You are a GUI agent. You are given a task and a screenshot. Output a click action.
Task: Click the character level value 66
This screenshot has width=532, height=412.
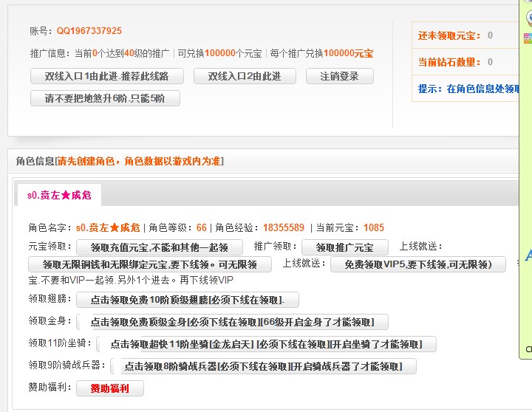(202, 227)
